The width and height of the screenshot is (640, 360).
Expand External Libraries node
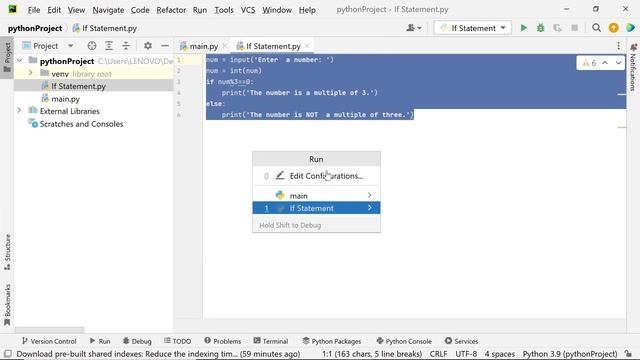coord(20,111)
